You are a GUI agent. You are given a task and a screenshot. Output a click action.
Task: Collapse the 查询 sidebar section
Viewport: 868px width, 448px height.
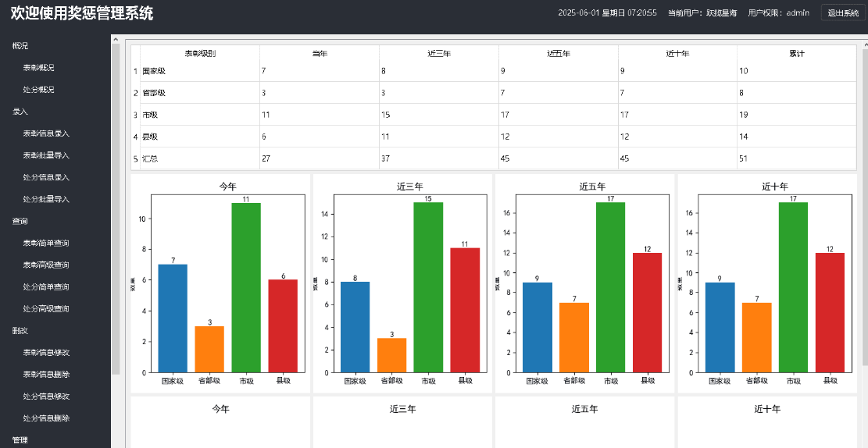[x=20, y=221]
